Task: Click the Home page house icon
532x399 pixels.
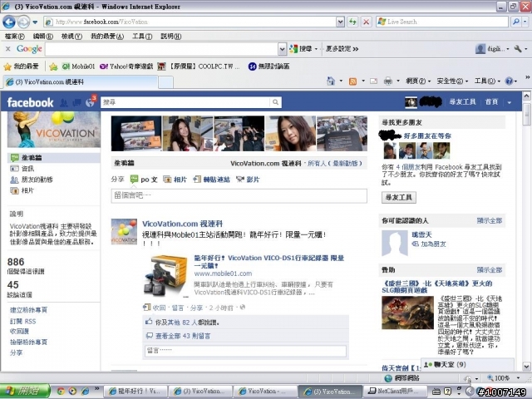Action: pyautogui.click(x=331, y=81)
